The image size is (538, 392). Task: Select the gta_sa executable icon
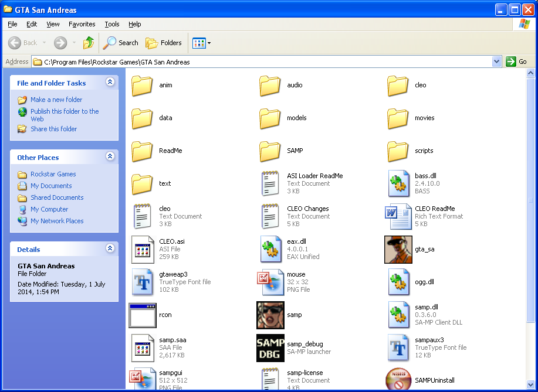click(398, 250)
